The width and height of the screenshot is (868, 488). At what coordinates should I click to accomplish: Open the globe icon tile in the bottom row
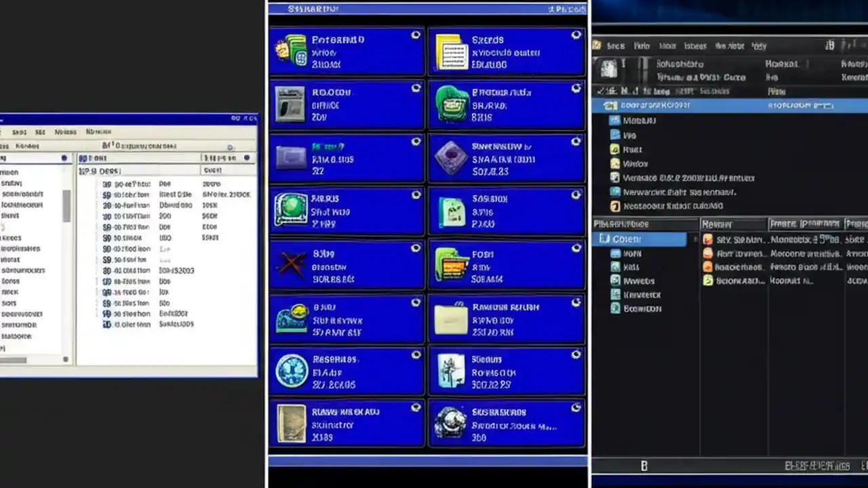click(x=452, y=424)
